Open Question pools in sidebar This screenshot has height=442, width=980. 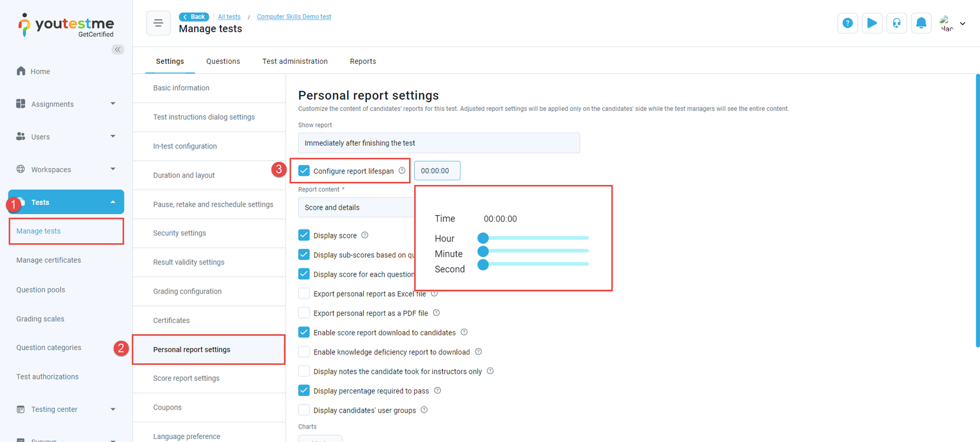(40, 289)
